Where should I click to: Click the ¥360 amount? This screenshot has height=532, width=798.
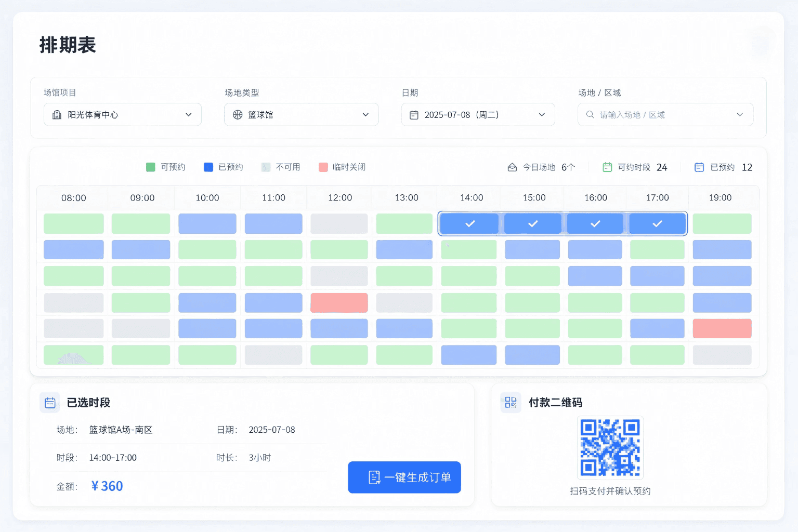point(107,486)
